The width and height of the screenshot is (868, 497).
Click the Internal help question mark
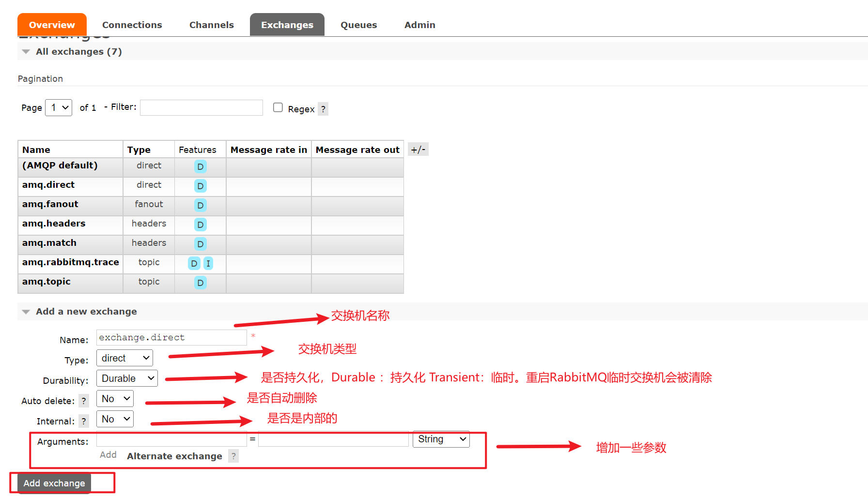pyautogui.click(x=84, y=421)
